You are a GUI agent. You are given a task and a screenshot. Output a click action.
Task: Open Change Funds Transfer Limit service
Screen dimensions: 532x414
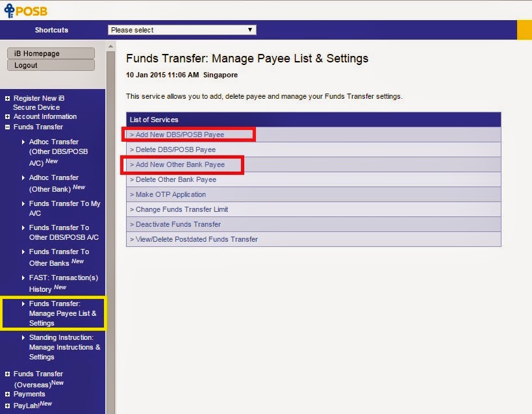click(x=179, y=209)
